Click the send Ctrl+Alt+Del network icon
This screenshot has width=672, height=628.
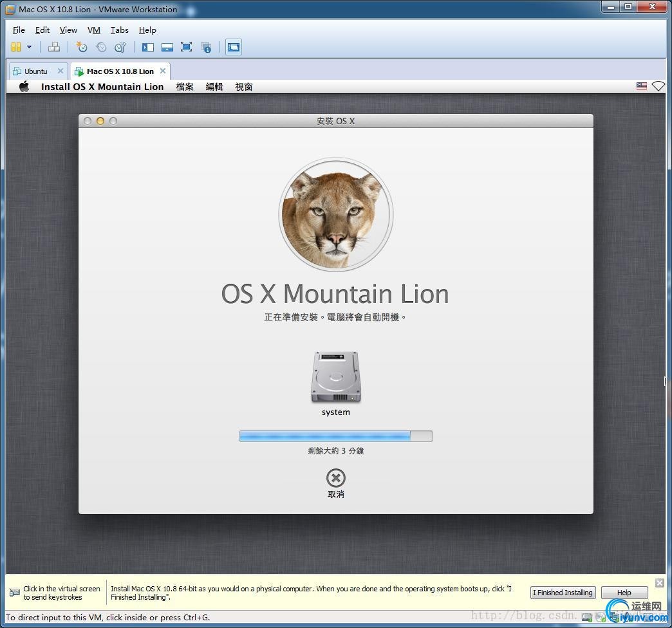click(x=54, y=47)
